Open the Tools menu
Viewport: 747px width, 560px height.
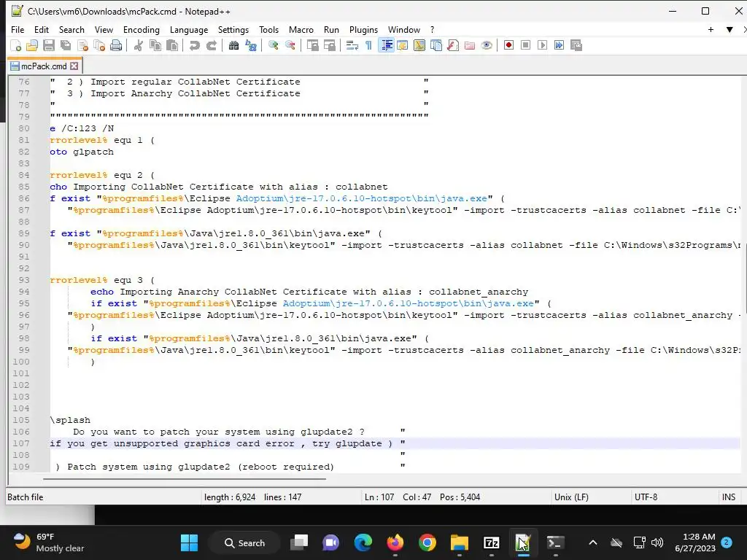(268, 29)
